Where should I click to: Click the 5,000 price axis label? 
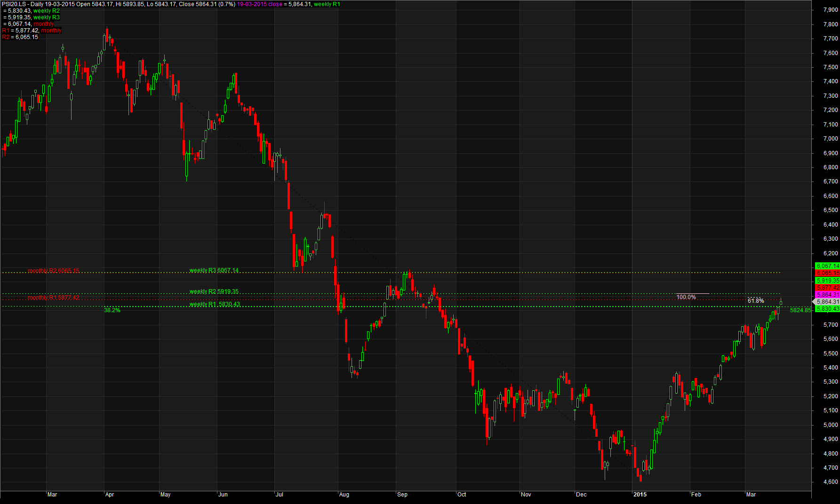(x=831, y=425)
